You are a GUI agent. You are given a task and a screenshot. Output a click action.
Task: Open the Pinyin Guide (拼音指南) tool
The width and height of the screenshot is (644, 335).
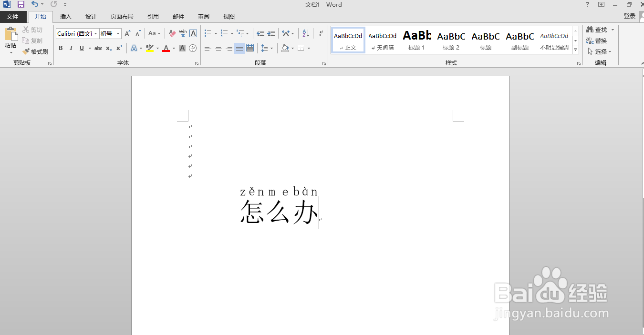coord(183,33)
